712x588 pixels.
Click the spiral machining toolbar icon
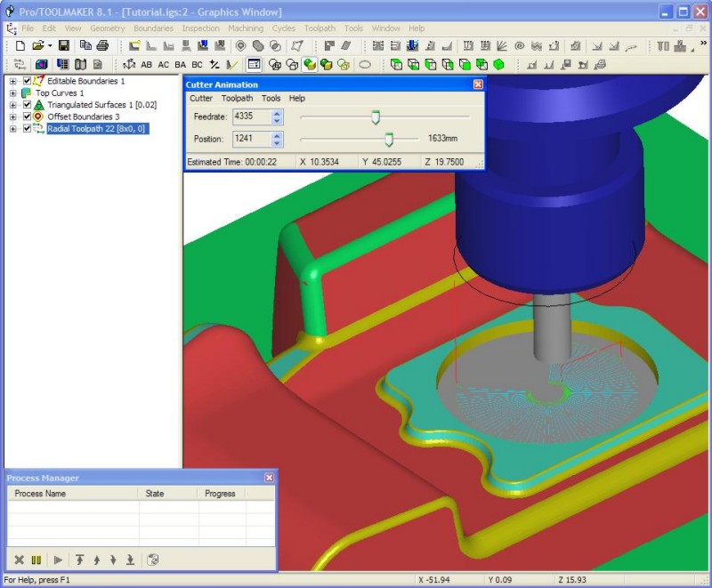(x=520, y=46)
